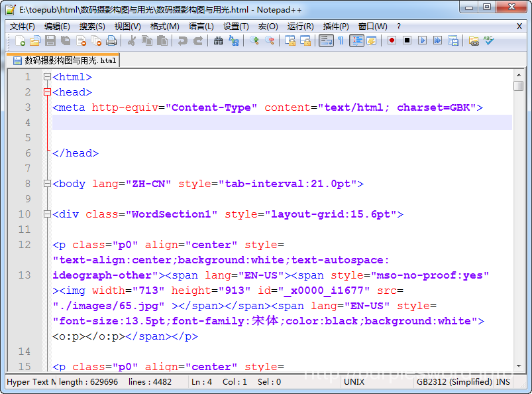Image resolution: width=532 pixels, height=394 pixels.
Task: Open the 编辑(E) menu
Action: (x=57, y=27)
